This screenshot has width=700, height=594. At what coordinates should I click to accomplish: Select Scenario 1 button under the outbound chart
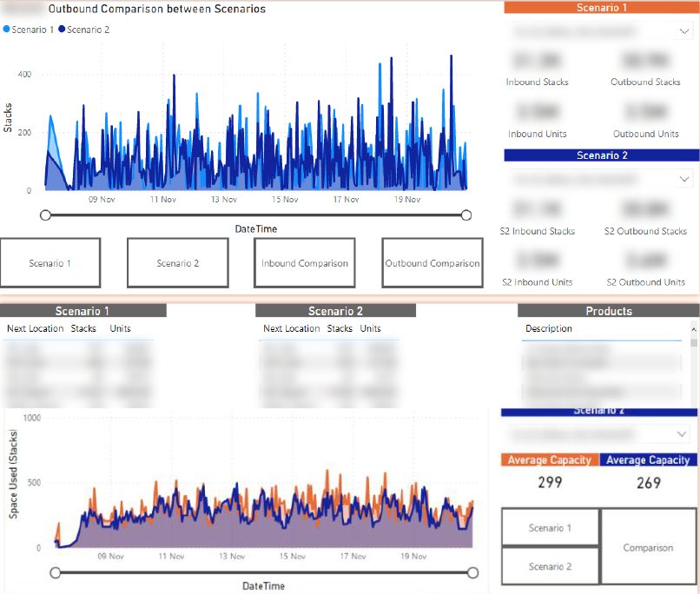click(x=50, y=263)
